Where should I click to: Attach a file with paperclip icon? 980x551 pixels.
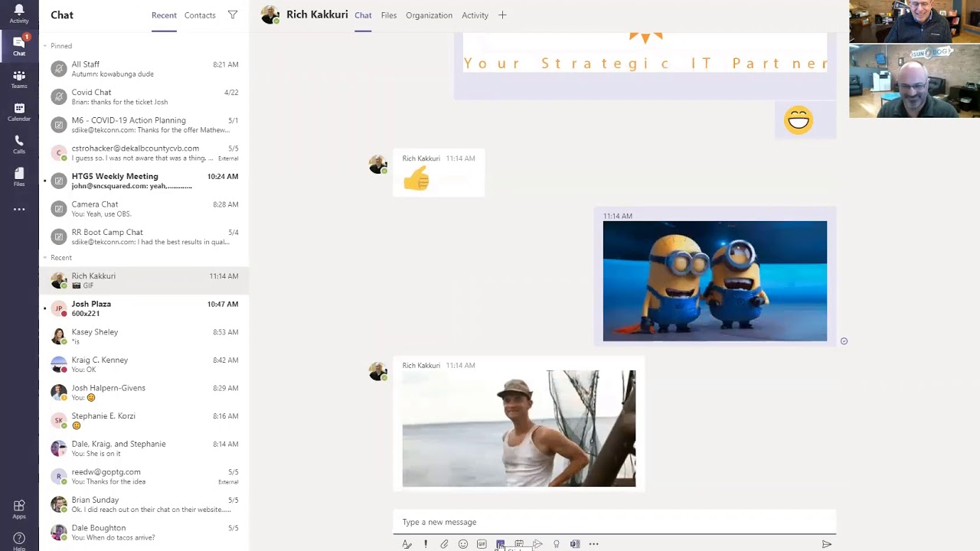(x=444, y=544)
